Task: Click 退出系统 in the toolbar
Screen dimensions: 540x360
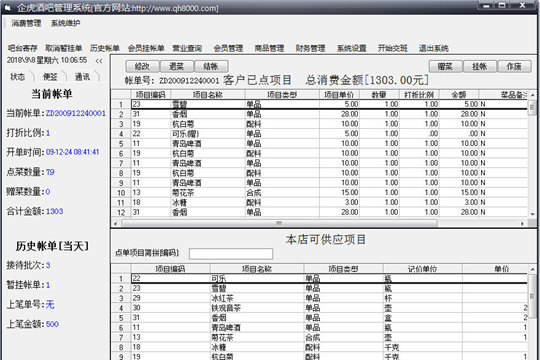Action: (434, 48)
